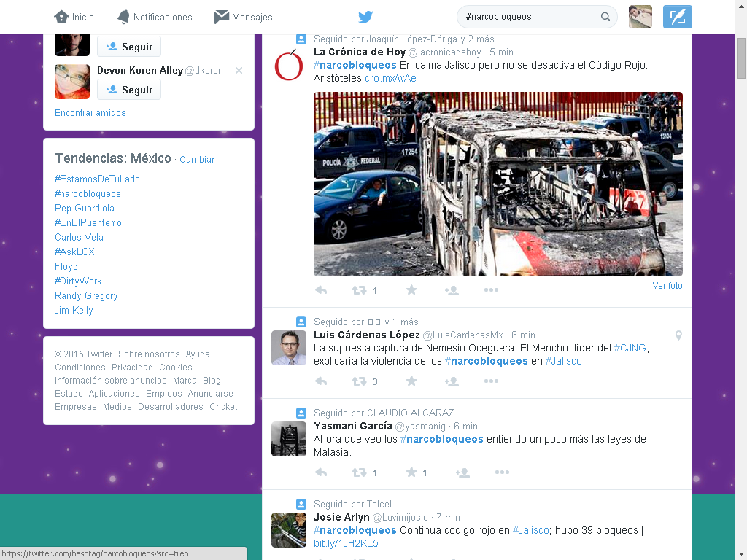747x560 pixels.
Task: Favorite La Crónica de Hoy tweet
Action: click(x=411, y=290)
